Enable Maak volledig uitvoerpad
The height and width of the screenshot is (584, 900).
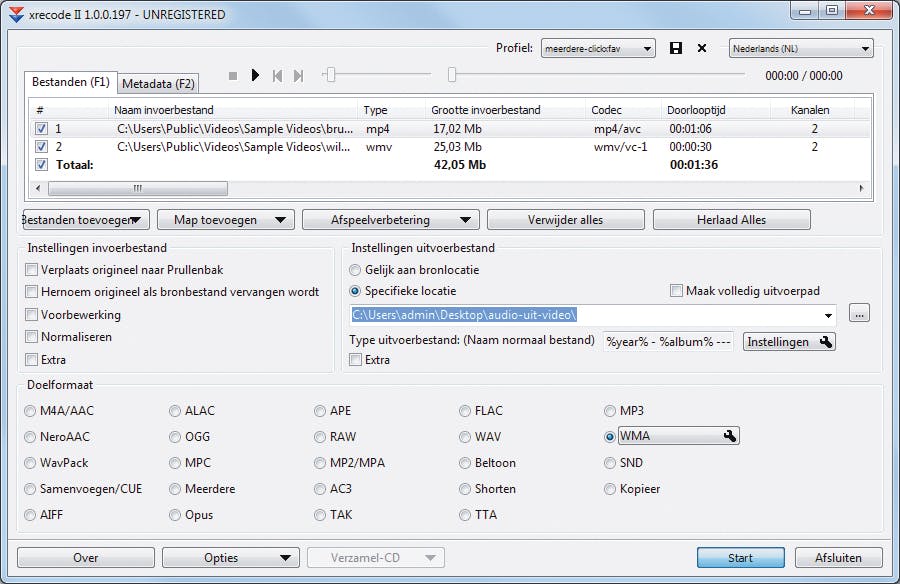click(x=676, y=291)
